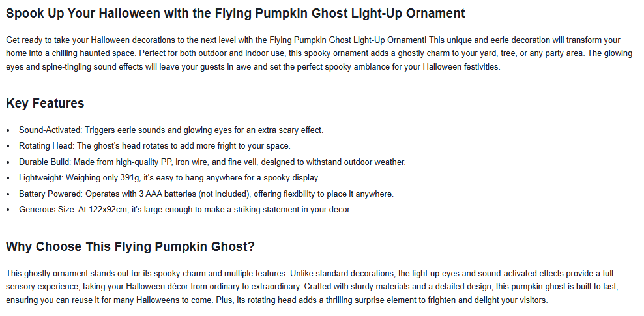This screenshot has height=316, width=644.
Task: Click the "Why Choose This Flying Pumpkin Ghost?" heading
Action: [x=130, y=246]
